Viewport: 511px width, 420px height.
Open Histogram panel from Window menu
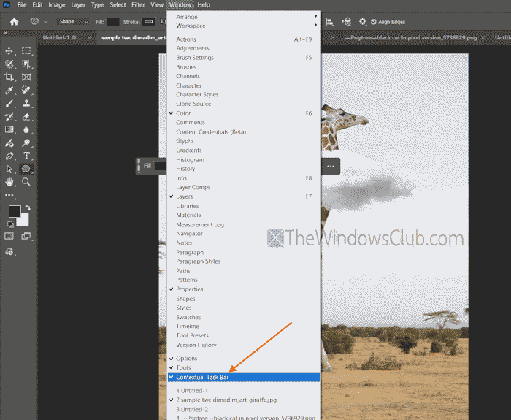click(243, 159)
